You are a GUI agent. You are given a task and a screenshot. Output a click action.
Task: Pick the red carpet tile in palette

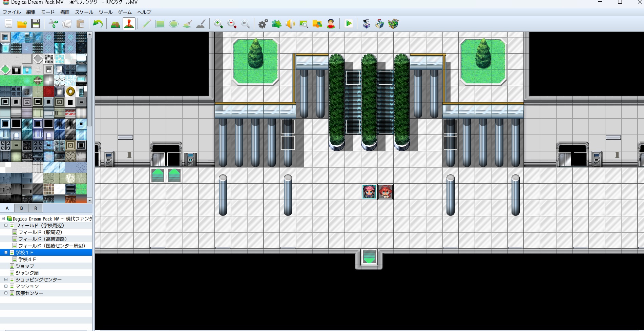click(48, 91)
